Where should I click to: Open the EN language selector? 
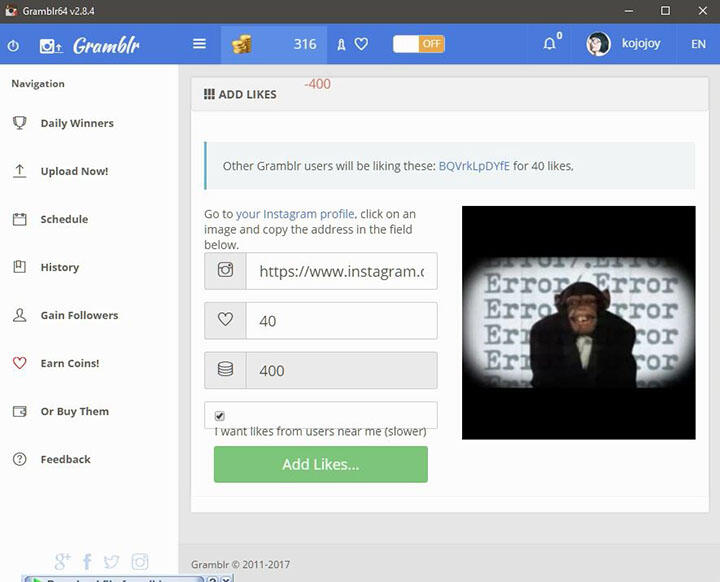point(698,44)
